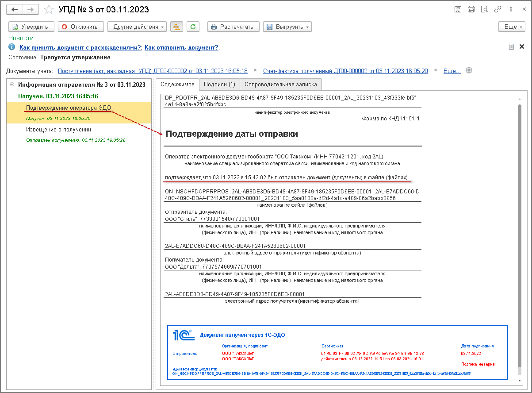Click the Распечатать button
532x393 pixels.
pyautogui.click(x=233, y=27)
